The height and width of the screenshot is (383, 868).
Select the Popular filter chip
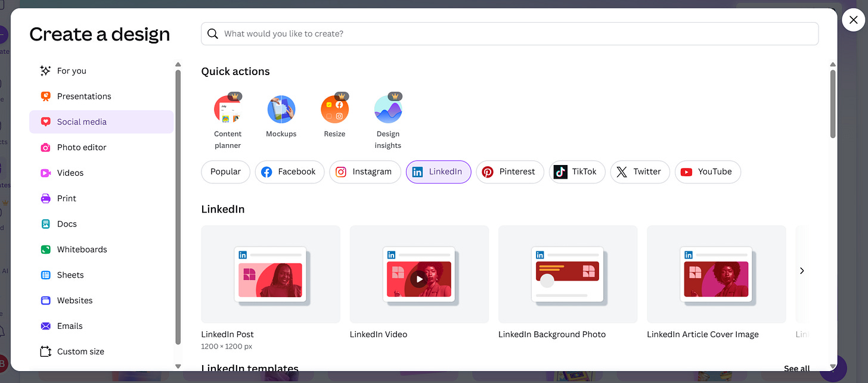225,172
